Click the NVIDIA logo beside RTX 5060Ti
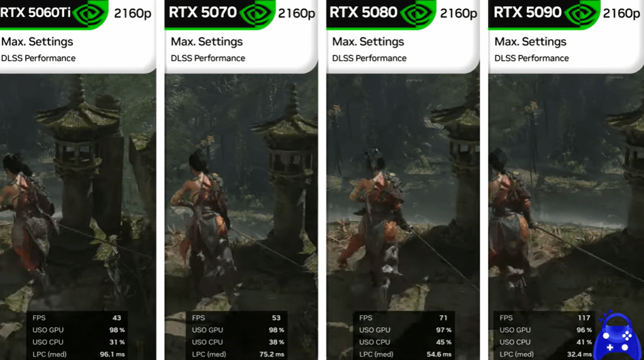The image size is (644, 360). [x=89, y=14]
